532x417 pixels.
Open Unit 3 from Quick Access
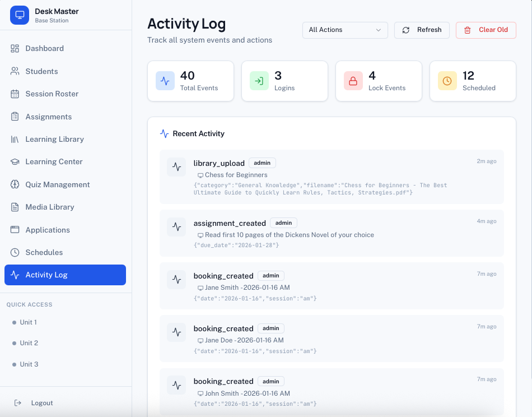[29, 364]
